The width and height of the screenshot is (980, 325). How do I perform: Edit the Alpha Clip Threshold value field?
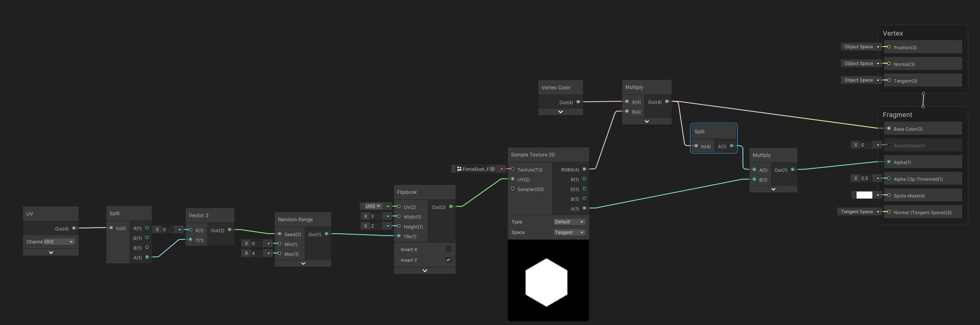866,178
